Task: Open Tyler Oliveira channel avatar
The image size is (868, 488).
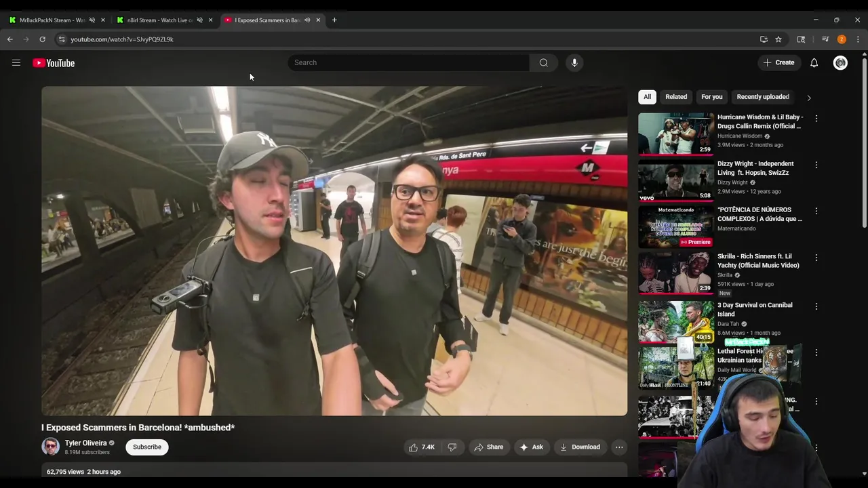Action: tap(50, 447)
